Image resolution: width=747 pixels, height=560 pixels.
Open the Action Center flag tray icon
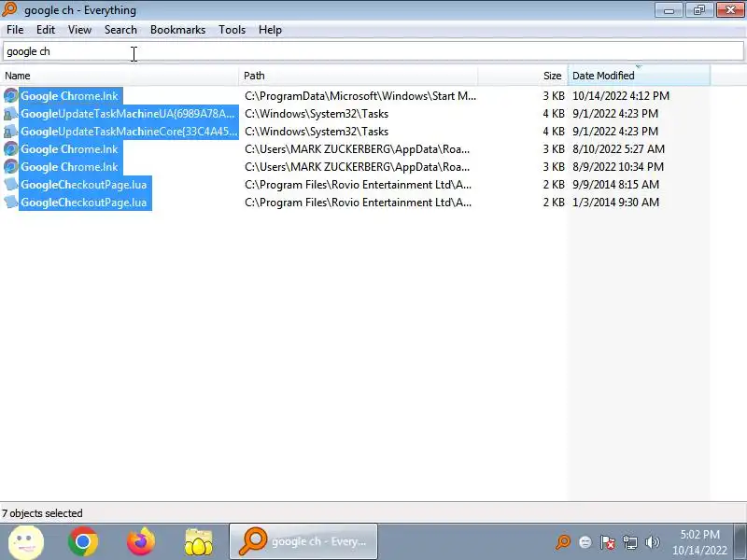(608, 542)
